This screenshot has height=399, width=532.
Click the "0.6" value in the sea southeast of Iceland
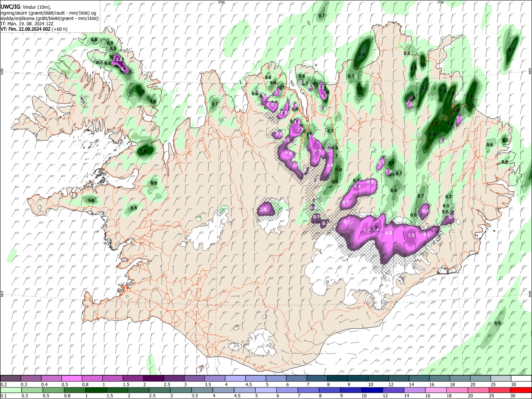(x=498, y=323)
